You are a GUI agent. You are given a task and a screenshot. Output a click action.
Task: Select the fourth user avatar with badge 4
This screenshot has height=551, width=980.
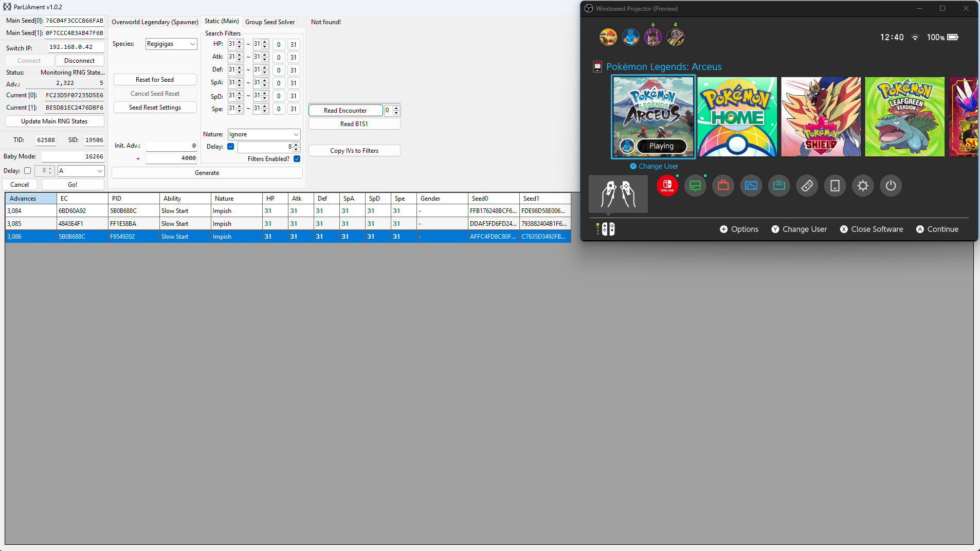point(675,37)
